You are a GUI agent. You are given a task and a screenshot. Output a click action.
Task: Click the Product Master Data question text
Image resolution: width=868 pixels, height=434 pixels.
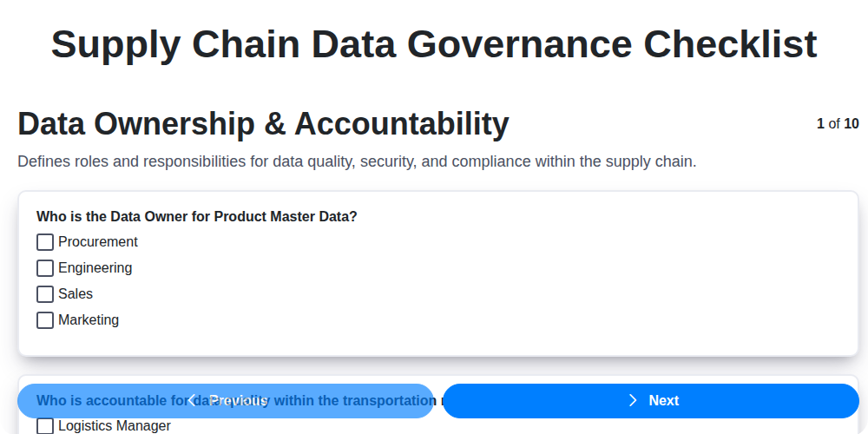click(197, 216)
